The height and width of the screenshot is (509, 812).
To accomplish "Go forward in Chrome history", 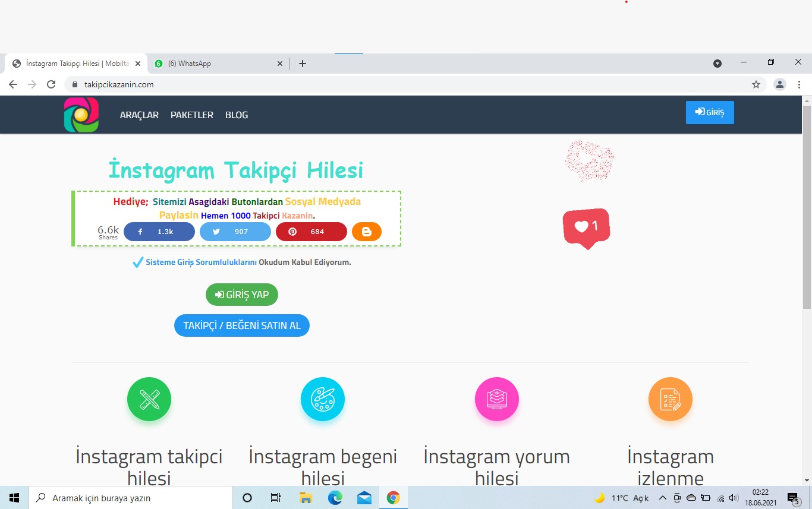I will [32, 84].
